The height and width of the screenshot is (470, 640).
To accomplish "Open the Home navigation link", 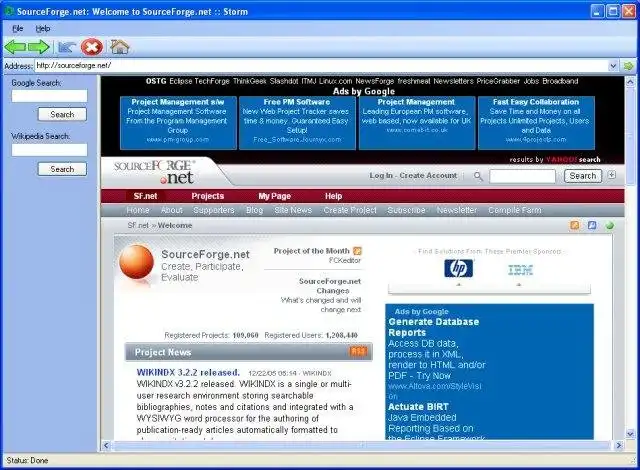I will pyautogui.click(x=138, y=210).
